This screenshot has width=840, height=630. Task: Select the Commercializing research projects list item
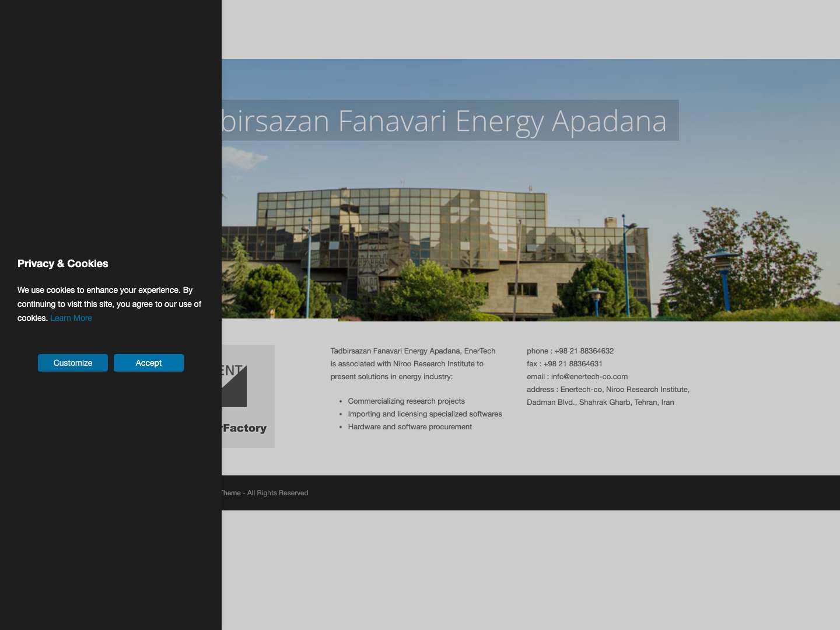(407, 401)
